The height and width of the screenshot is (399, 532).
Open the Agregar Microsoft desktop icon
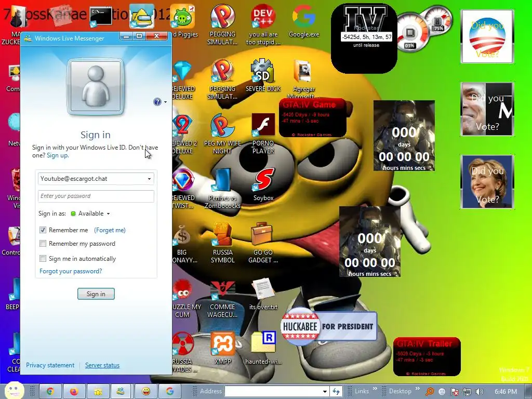pyautogui.click(x=303, y=79)
